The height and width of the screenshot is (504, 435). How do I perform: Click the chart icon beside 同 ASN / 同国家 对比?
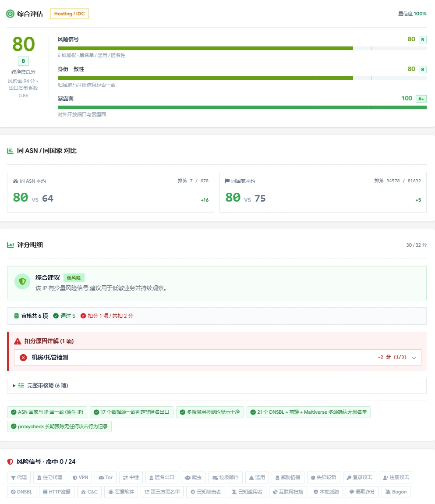(x=10, y=151)
